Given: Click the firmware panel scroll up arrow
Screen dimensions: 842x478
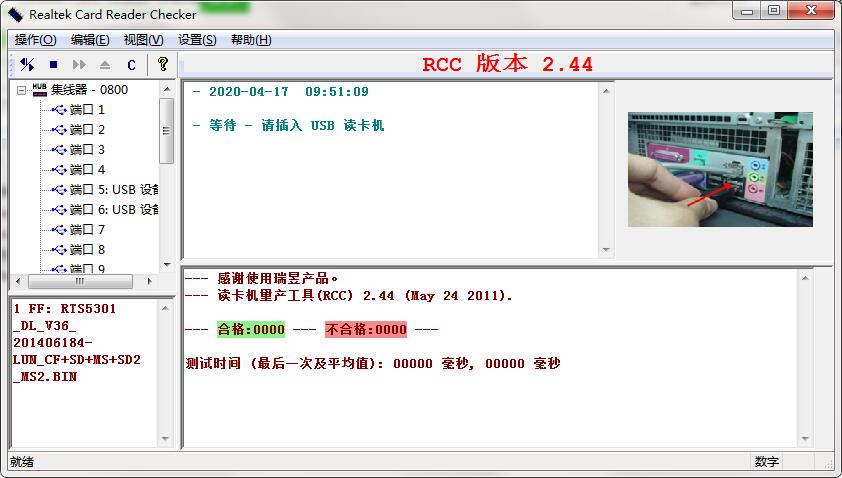Looking at the screenshot, I should (x=165, y=308).
